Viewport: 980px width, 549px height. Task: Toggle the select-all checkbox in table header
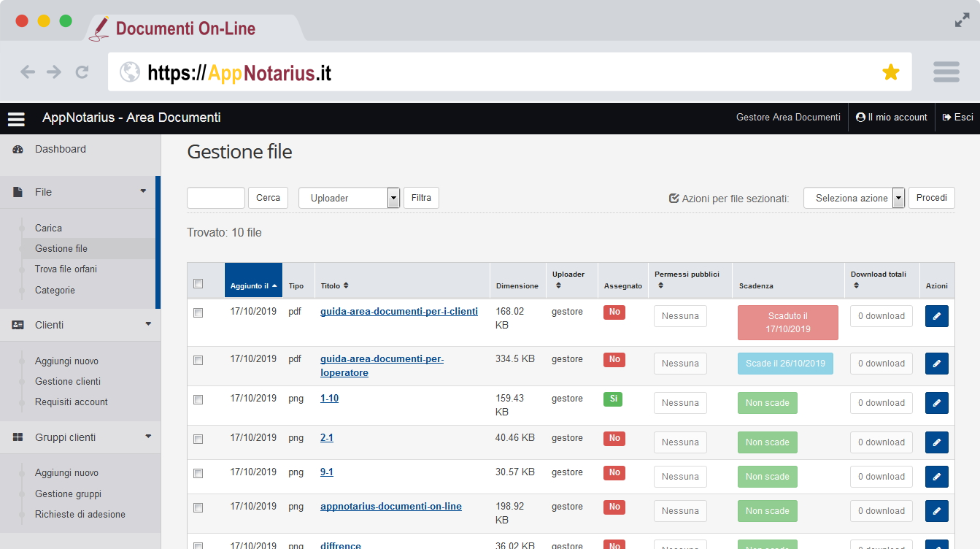tap(198, 284)
